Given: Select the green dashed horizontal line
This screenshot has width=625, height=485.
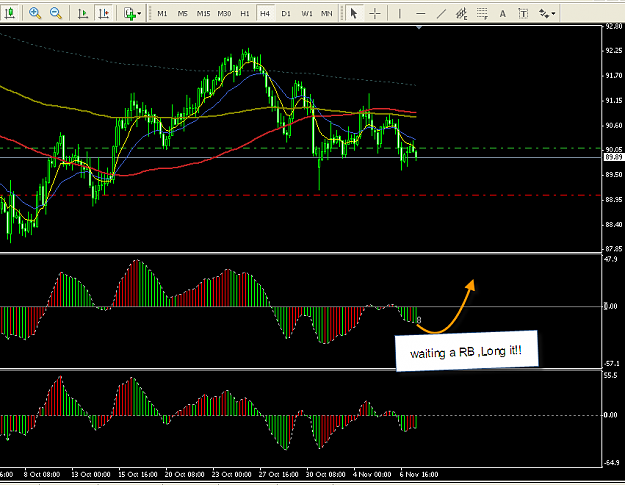Looking at the screenshot, I should click(x=301, y=148).
